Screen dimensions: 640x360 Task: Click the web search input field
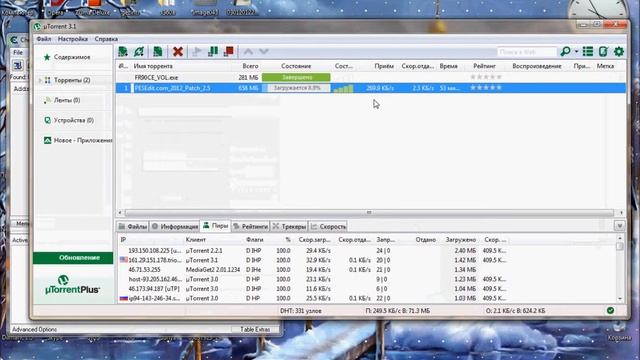527,52
